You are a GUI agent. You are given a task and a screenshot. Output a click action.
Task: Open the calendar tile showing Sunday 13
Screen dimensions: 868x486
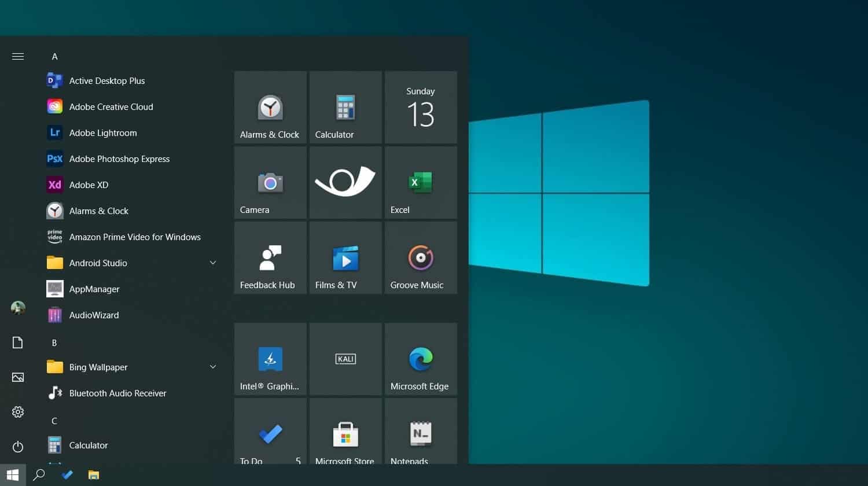coord(420,107)
